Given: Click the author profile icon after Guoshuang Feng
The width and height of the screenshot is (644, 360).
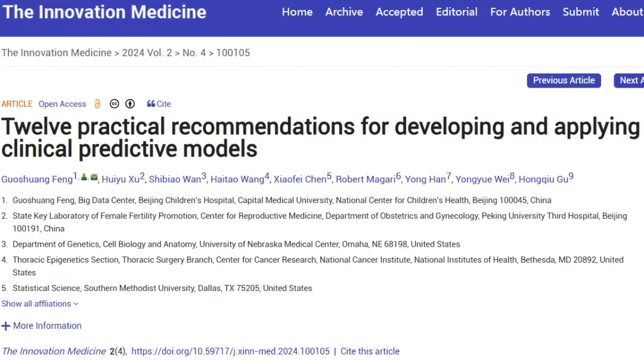Looking at the screenshot, I should [84, 178].
